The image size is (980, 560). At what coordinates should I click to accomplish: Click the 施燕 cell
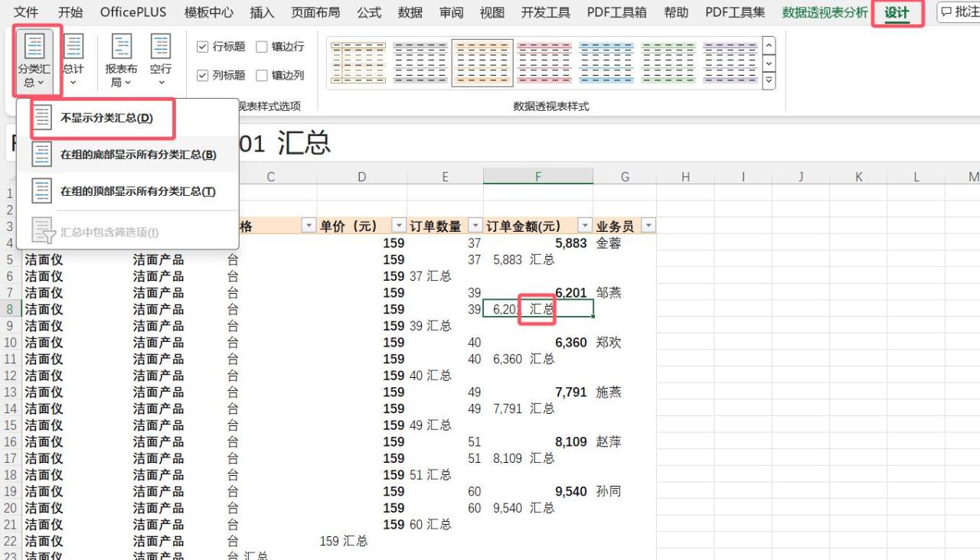click(x=626, y=392)
